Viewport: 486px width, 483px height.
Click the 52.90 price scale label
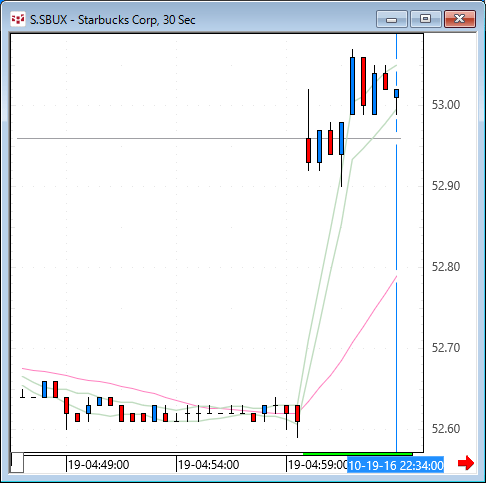pos(446,186)
